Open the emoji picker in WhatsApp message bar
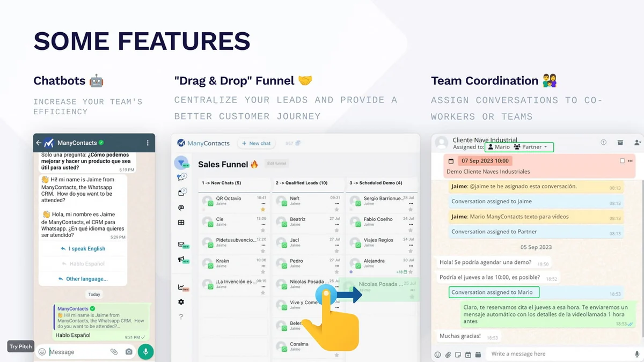The width and height of the screenshot is (644, 362). click(42, 352)
